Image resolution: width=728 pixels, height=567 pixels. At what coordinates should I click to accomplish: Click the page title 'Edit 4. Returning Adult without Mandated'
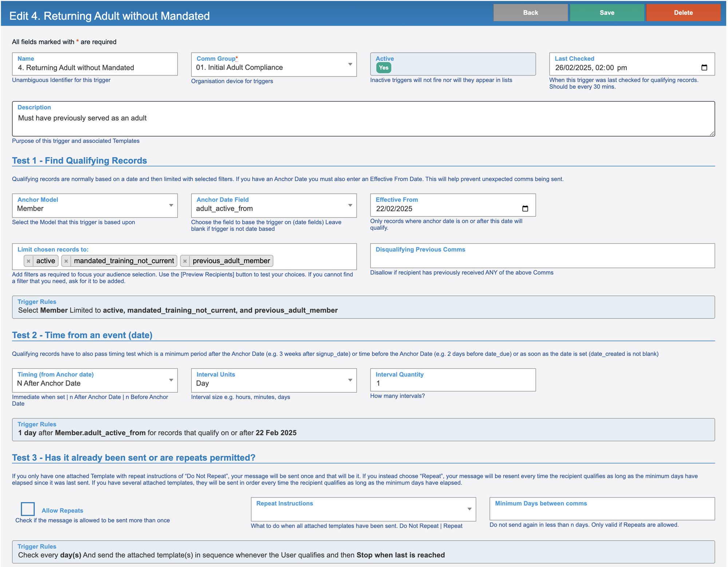(x=110, y=16)
